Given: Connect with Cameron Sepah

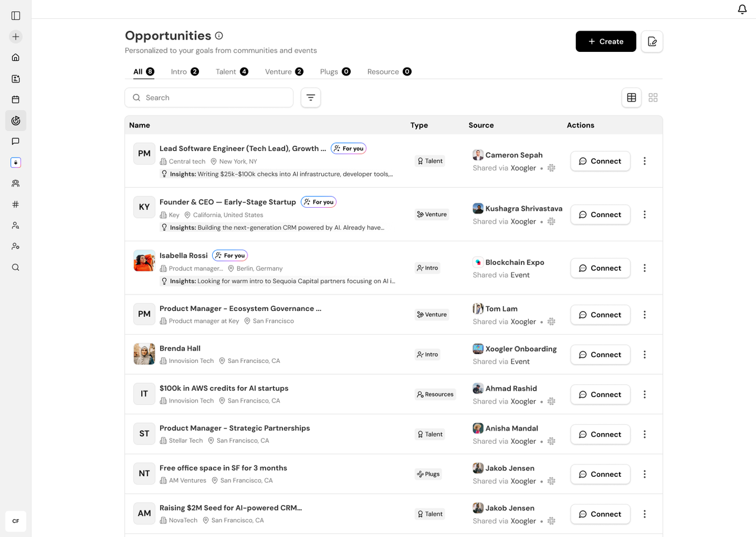Looking at the screenshot, I should tap(600, 161).
